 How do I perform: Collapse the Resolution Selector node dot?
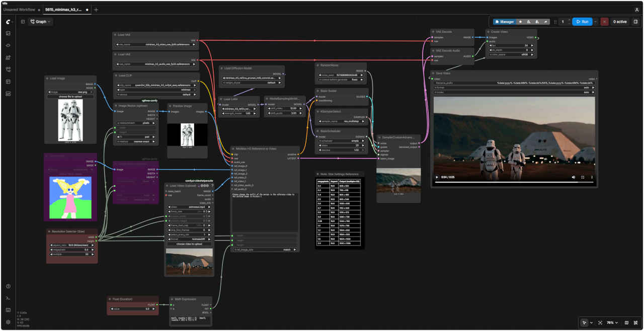[x=49, y=231]
